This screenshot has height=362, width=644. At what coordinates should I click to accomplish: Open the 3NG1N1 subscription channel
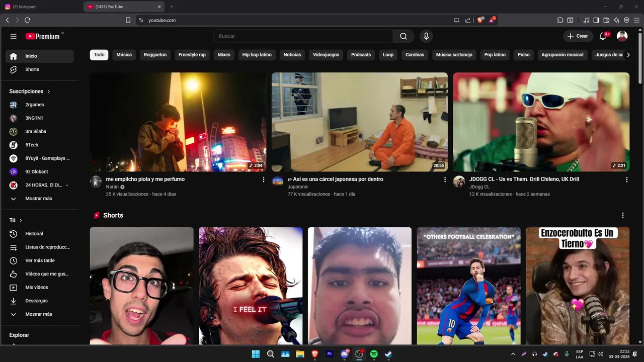(x=40, y=118)
